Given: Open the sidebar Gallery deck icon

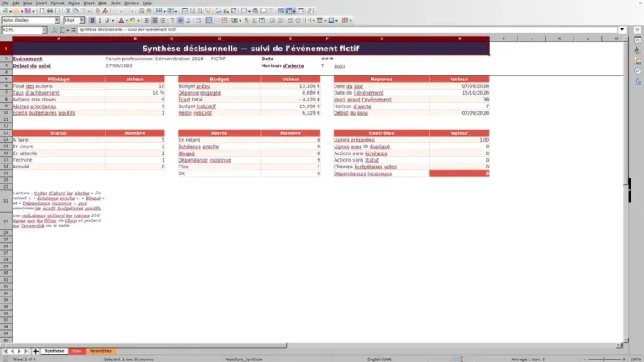Looking at the screenshot, I should click(637, 60).
